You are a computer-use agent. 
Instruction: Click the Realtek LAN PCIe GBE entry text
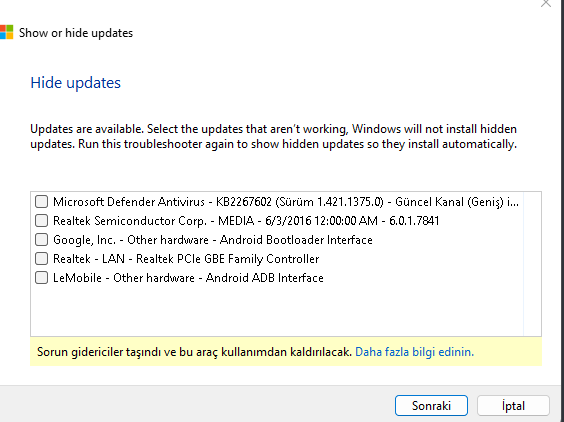coord(186,259)
